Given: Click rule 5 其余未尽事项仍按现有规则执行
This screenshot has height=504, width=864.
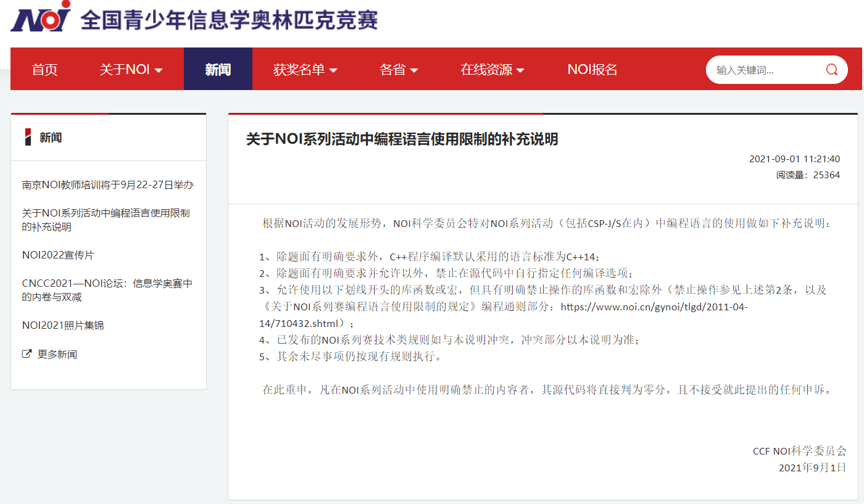Looking at the screenshot, I should click(351, 356).
